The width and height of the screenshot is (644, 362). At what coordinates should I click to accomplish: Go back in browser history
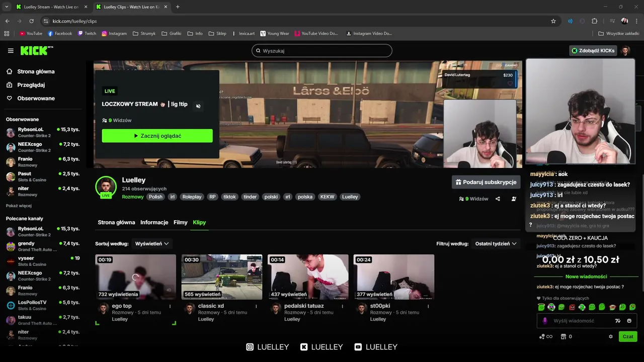(7, 21)
